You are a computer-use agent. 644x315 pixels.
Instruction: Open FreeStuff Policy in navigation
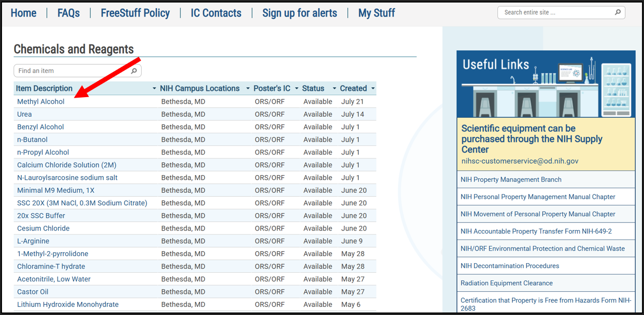[x=135, y=13]
